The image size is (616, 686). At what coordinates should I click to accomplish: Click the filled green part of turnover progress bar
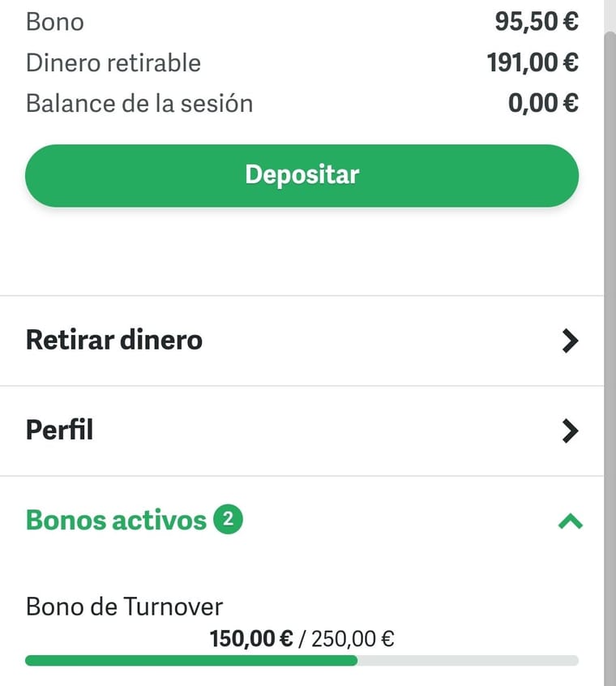[x=191, y=661]
